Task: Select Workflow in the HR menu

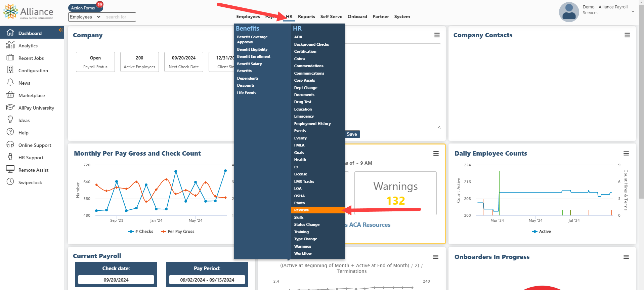Action: (x=303, y=253)
